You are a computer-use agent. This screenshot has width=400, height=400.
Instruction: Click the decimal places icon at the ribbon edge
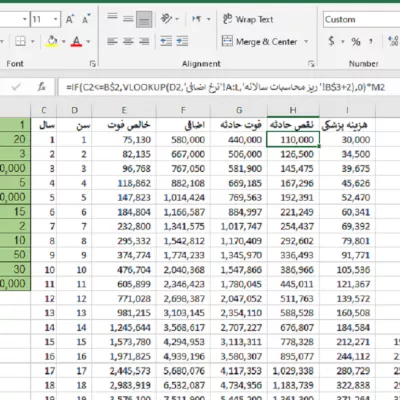(393, 41)
